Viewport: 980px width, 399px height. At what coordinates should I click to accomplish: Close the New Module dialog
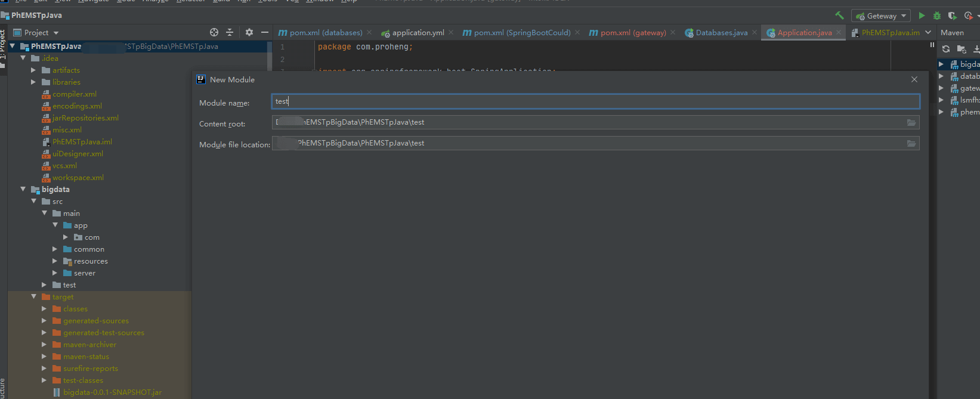[x=914, y=79]
